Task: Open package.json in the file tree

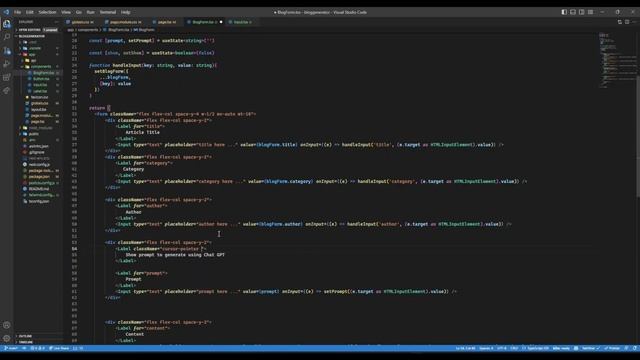Action: click(x=39, y=177)
